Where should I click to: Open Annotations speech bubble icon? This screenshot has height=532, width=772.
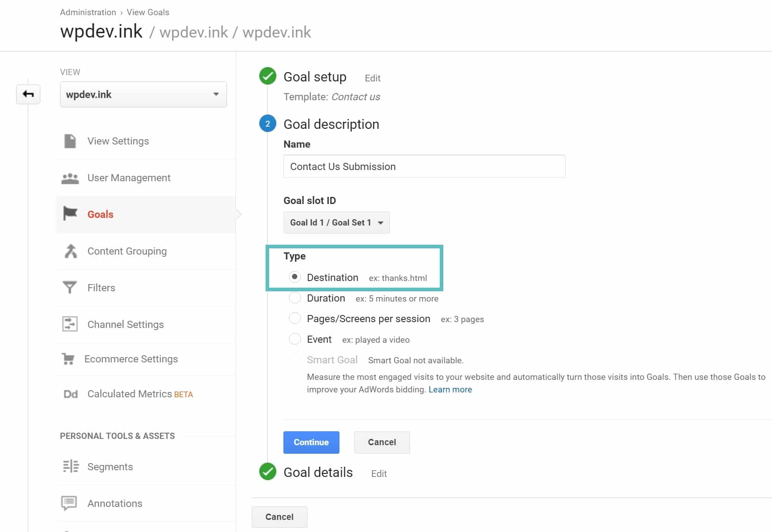[70, 503]
